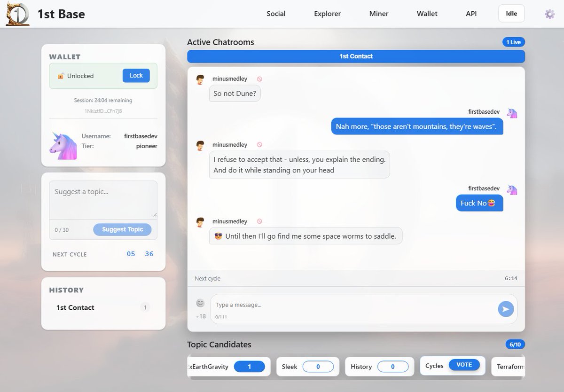Image resolution: width=564 pixels, height=392 pixels.
Task: Click the "I refuse to accept that" message
Action: click(299, 165)
